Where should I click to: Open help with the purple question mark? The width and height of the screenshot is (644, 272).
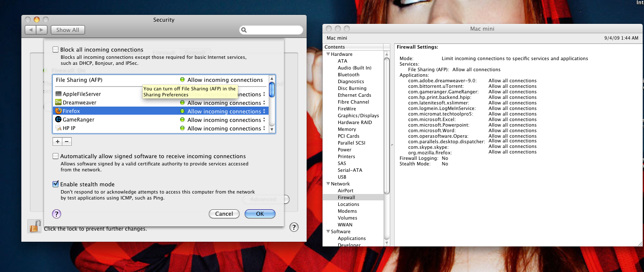[56, 214]
